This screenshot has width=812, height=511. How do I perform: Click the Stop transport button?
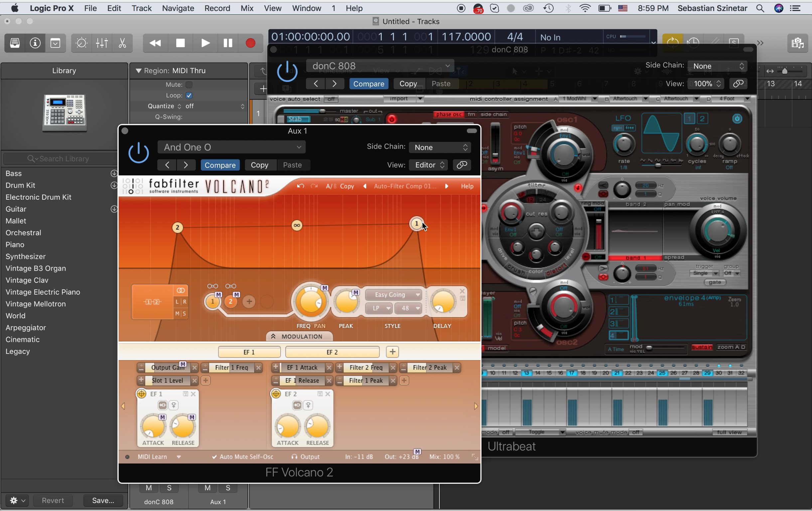[181, 43]
